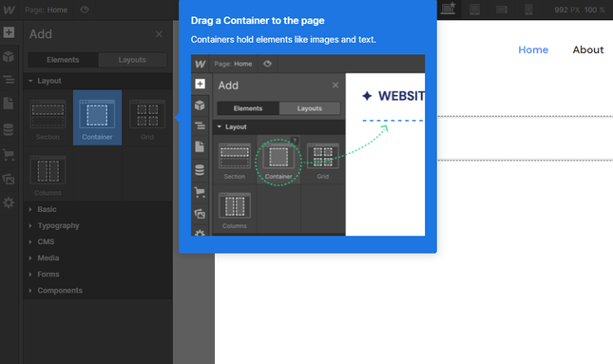Toggle the page preview eye icon
Image resolution: width=613 pixels, height=364 pixels.
coord(84,10)
